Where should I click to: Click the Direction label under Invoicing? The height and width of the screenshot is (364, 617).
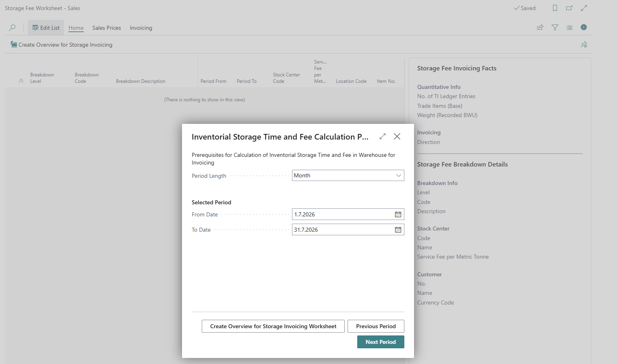click(429, 142)
